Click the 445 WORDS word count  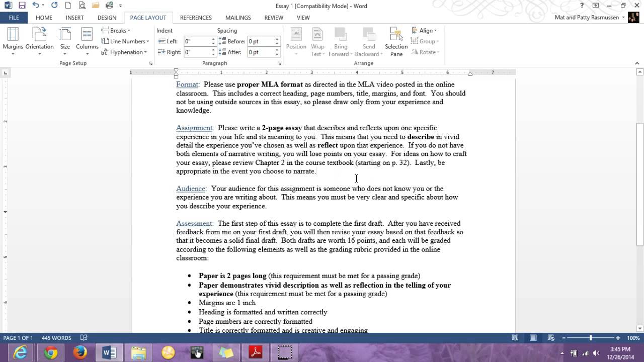click(56, 338)
